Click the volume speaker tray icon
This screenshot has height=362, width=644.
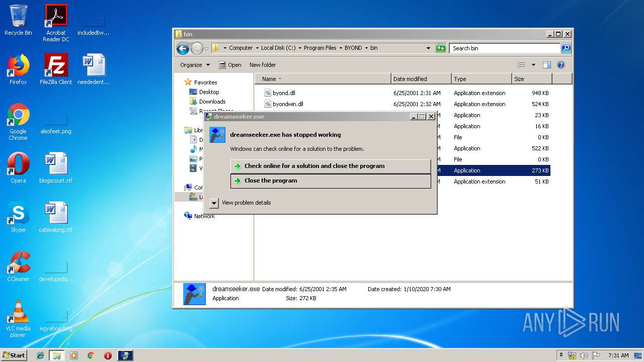584,355
